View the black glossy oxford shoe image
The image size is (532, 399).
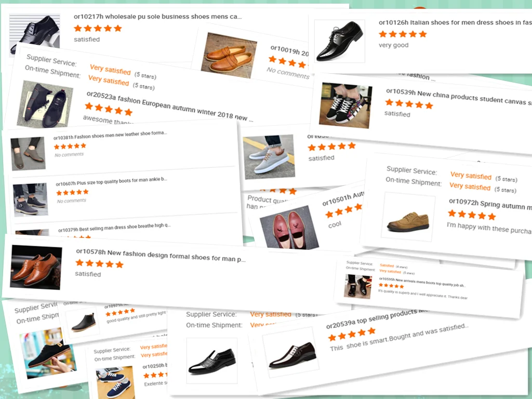point(339,41)
